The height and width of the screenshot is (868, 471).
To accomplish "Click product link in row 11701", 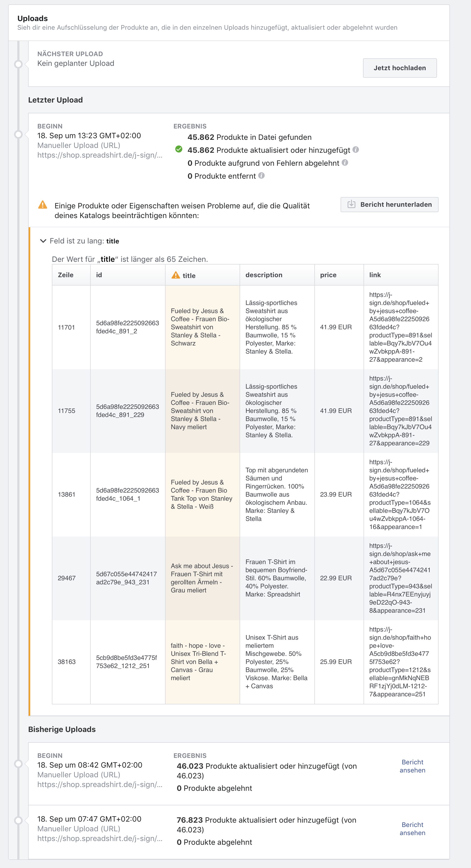I will (400, 327).
